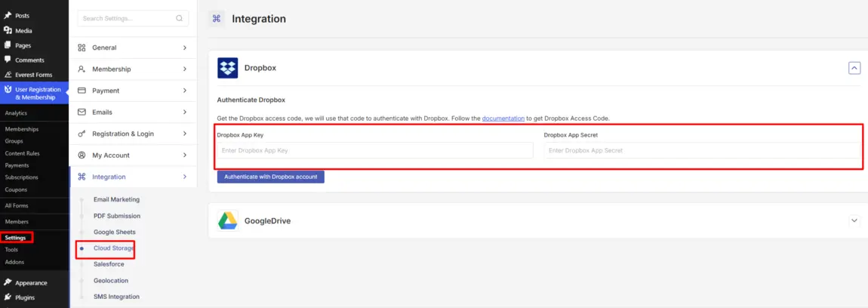Click the Pages icon in admin sidebar
Viewport: 868px width, 308px height.
(x=8, y=45)
